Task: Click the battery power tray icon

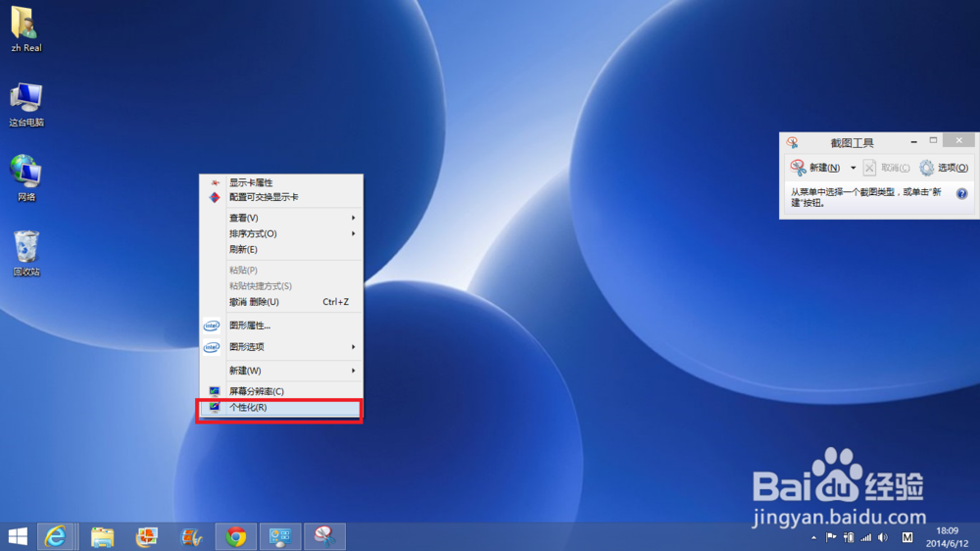Action: (848, 537)
